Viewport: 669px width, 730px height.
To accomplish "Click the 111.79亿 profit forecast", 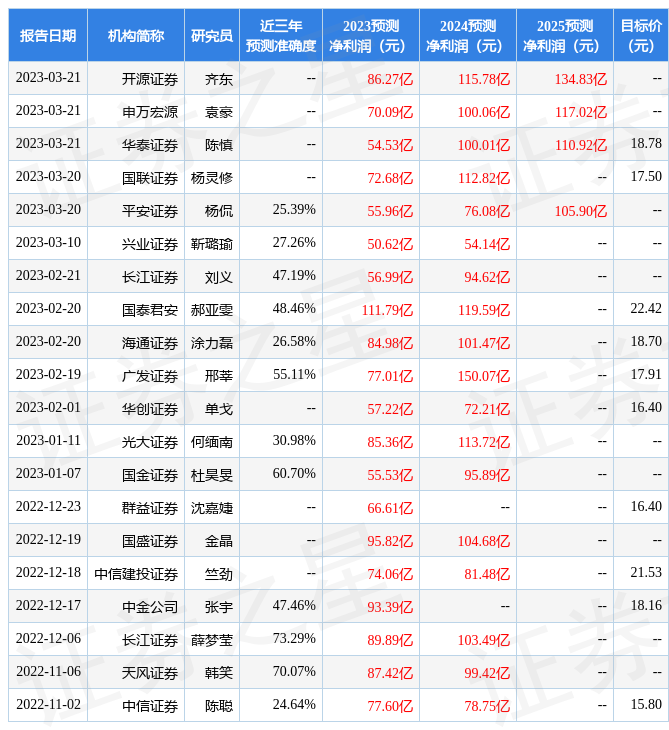I will tap(387, 309).
